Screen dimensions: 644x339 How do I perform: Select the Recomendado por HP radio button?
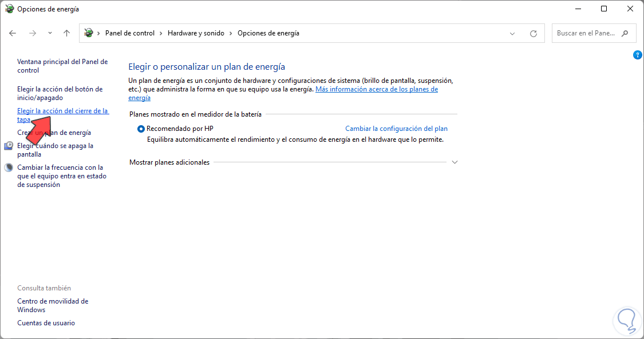[141, 129]
